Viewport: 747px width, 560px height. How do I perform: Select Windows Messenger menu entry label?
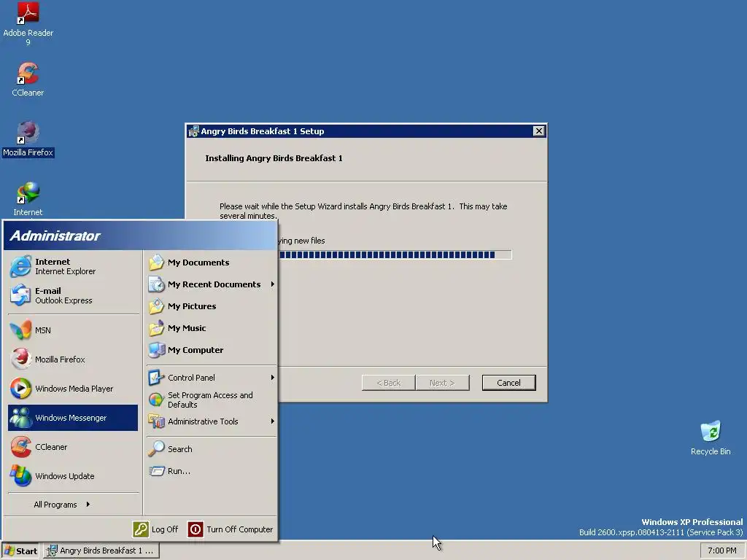(x=71, y=418)
